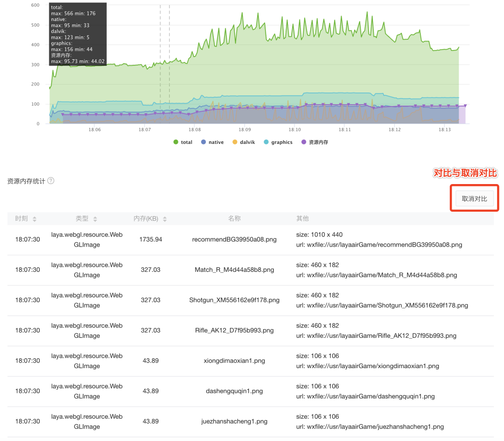
Task: Select Match_R_M4d44a58b8.png file name
Action: coord(234,270)
